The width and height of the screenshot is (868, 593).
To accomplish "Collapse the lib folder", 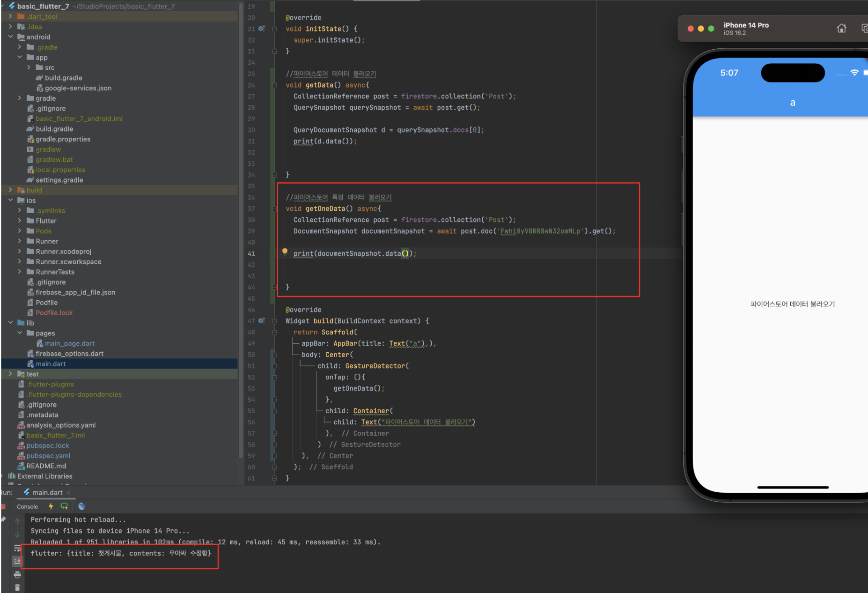I will click(x=10, y=323).
